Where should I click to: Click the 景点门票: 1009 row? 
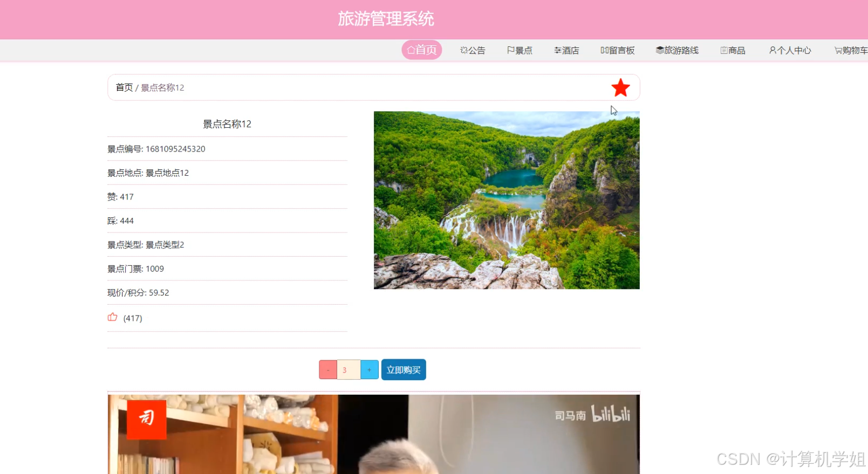click(227, 269)
